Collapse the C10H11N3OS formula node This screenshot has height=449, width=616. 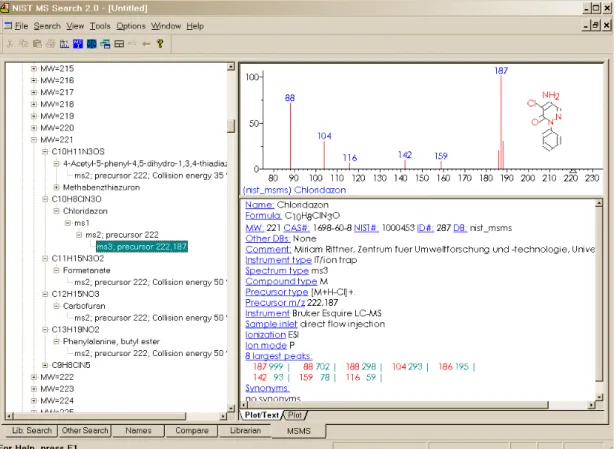45,152
